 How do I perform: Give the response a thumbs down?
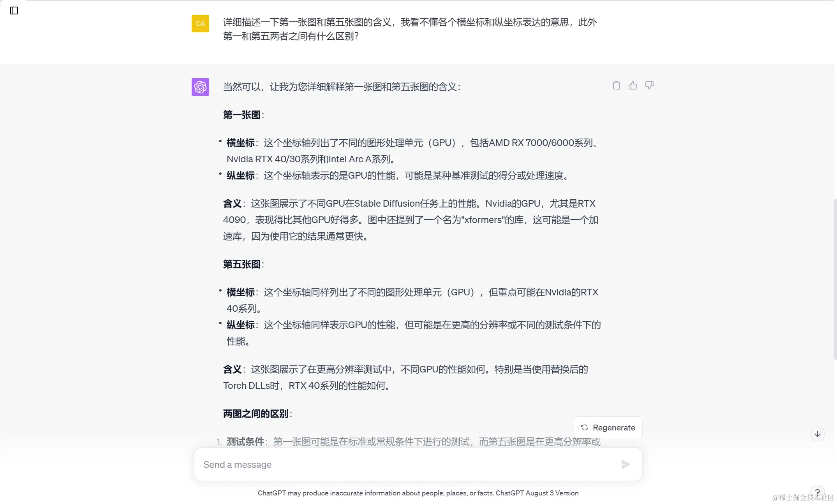[x=649, y=85]
